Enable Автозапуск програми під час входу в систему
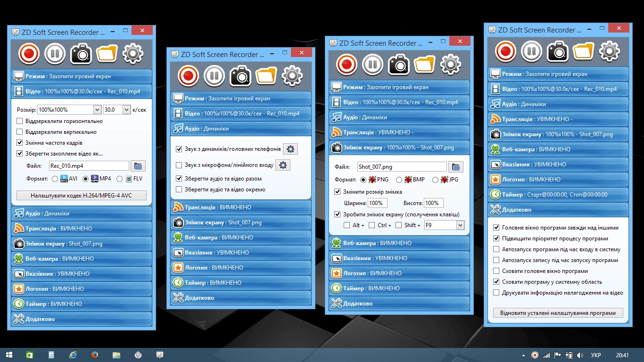 tap(496, 249)
